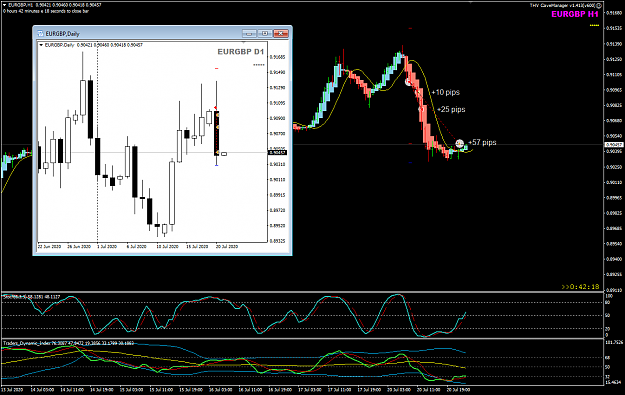
Task: Click the dotted vertical period separator in Daily chart
Action: coord(98,143)
